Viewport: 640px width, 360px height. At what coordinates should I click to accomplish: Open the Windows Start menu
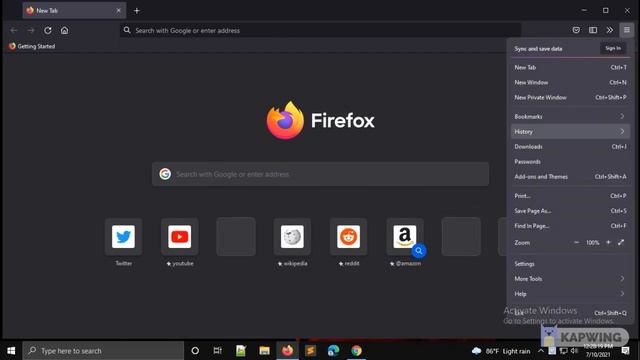tap(11, 351)
